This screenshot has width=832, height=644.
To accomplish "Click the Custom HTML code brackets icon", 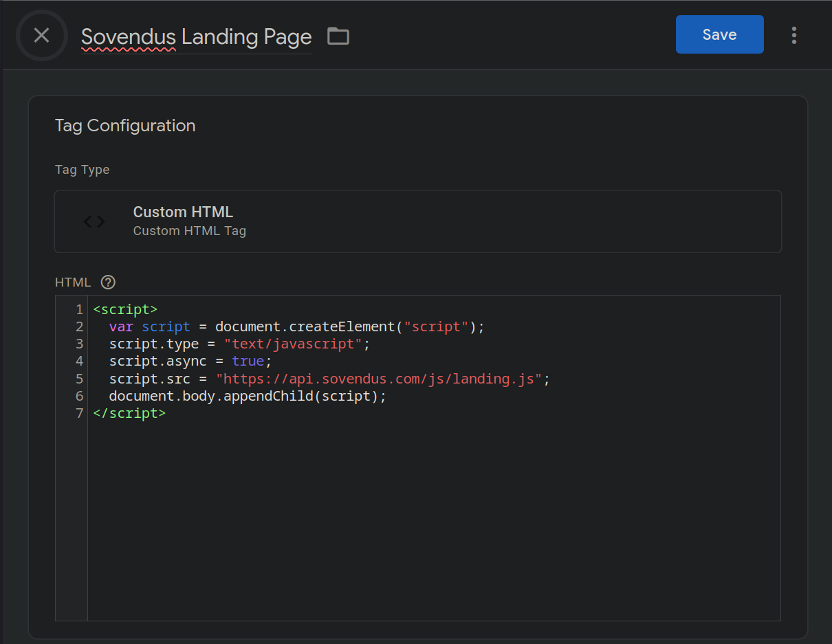I will pyautogui.click(x=94, y=221).
